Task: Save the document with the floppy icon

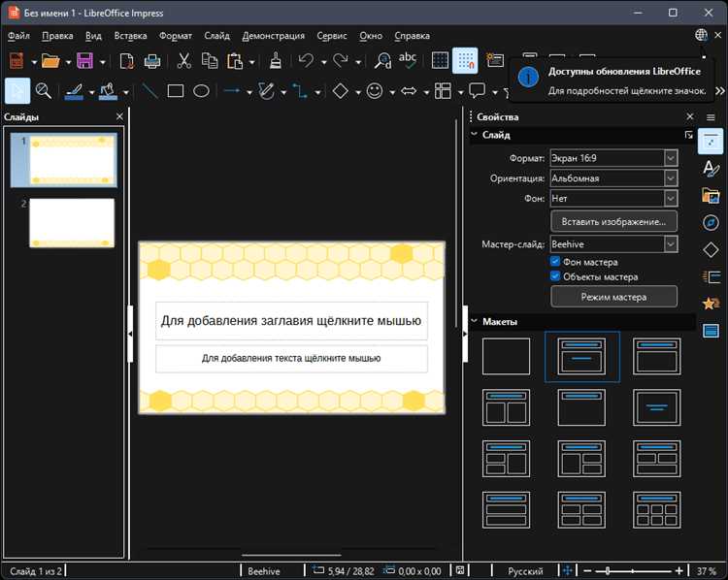Action: (85, 61)
